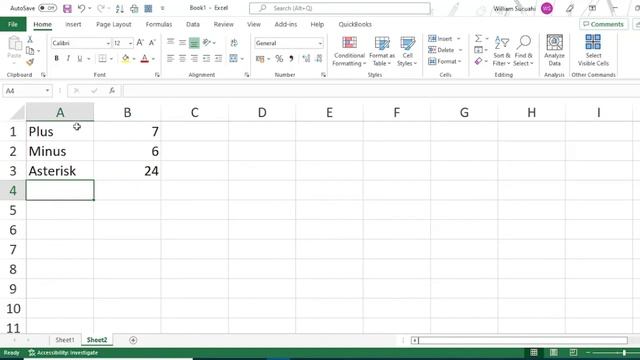Click the Save icon in title bar
The width and height of the screenshot is (640, 360).
67,8
